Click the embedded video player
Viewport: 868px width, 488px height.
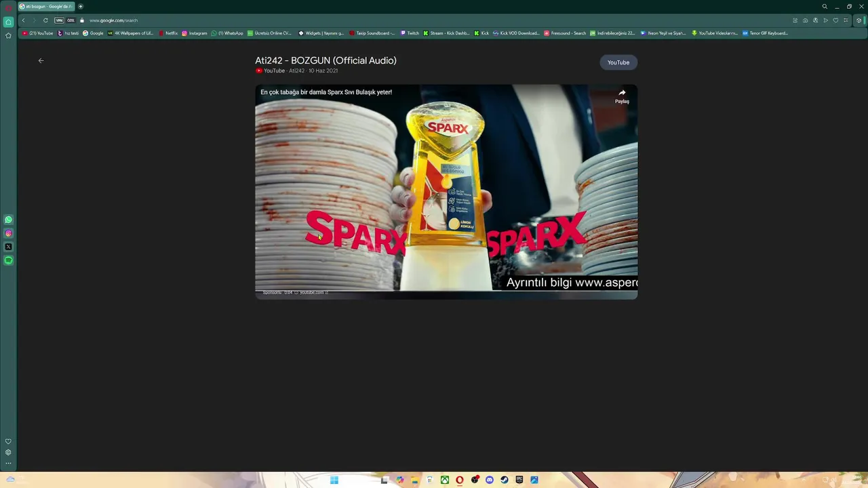coord(446,192)
